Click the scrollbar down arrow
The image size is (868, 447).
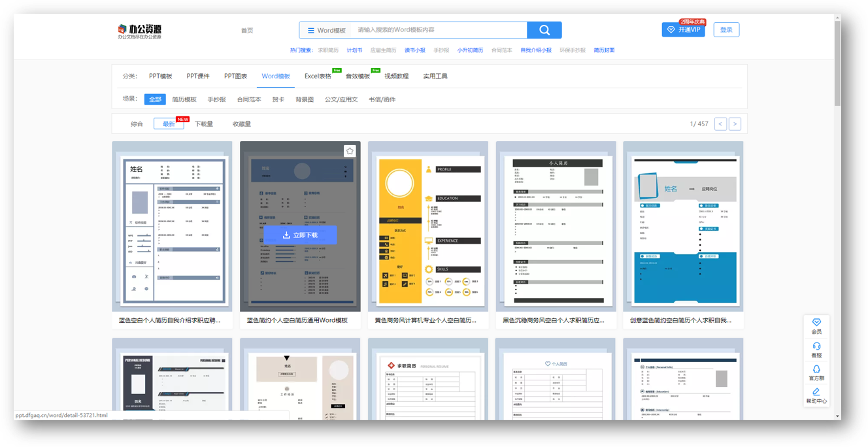point(837,416)
